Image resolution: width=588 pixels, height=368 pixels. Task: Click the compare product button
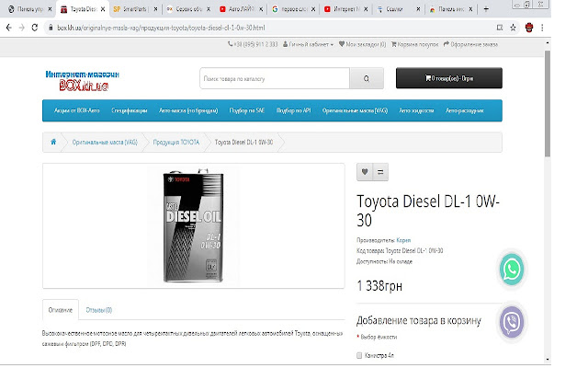(380, 172)
